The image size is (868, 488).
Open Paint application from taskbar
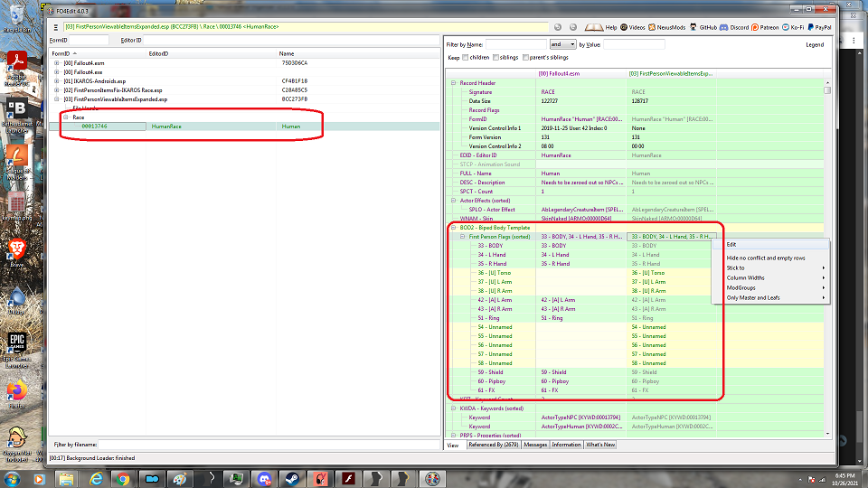179,479
